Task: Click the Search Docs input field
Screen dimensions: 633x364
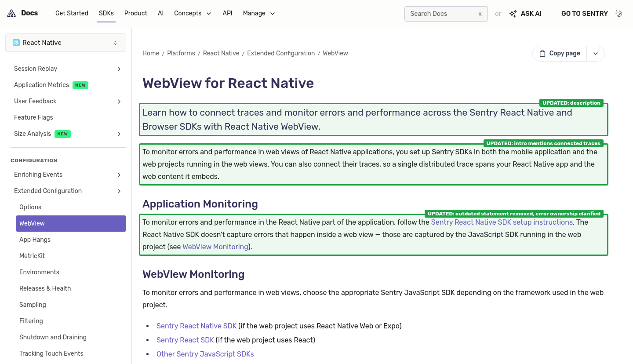Action: coord(446,14)
